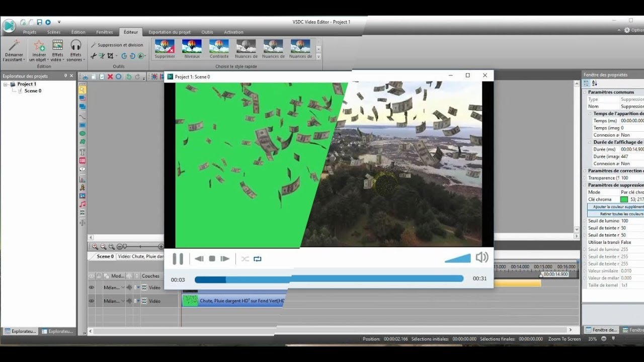The height and width of the screenshot is (362, 644).
Task: Stop the preview playback
Action: click(x=212, y=259)
